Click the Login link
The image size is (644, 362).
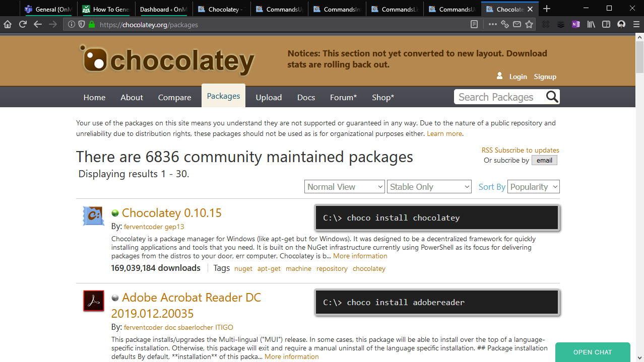(518, 77)
